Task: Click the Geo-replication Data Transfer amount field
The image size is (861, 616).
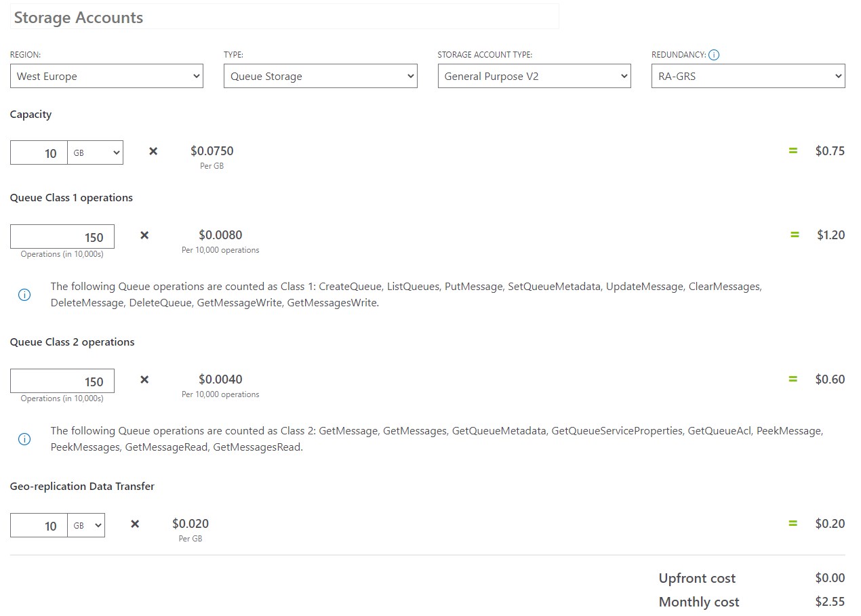Action: click(x=39, y=526)
